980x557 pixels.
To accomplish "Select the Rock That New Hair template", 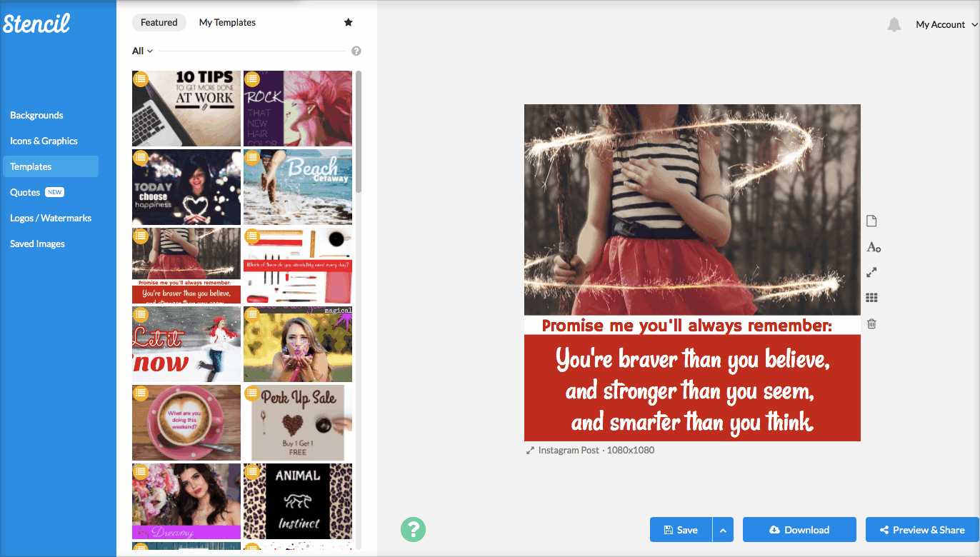I will [x=298, y=109].
